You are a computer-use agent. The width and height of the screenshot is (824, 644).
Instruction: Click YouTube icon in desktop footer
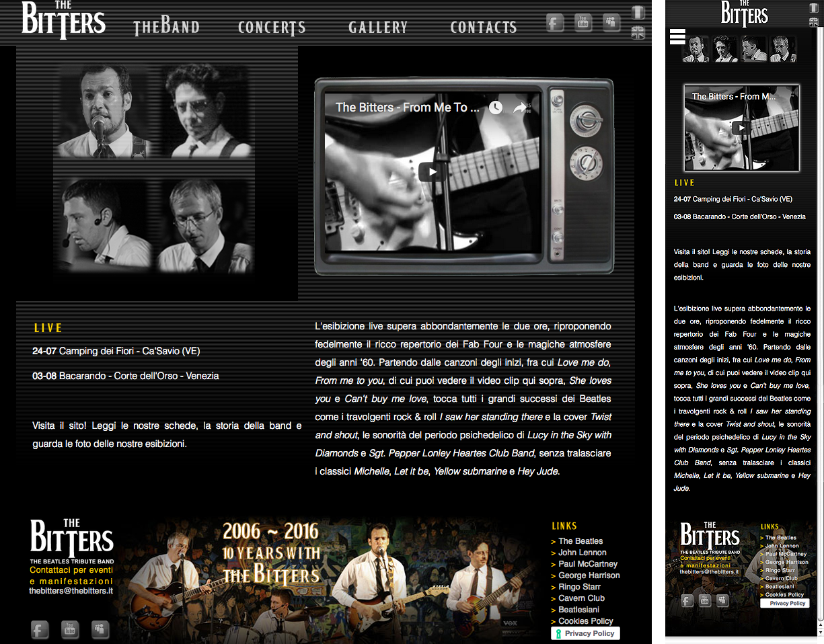pyautogui.click(x=71, y=629)
